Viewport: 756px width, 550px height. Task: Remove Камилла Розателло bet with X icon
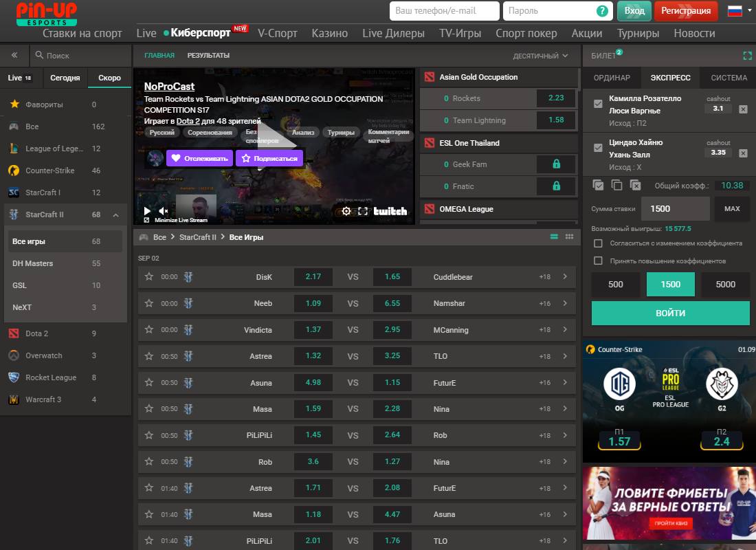tap(743, 109)
